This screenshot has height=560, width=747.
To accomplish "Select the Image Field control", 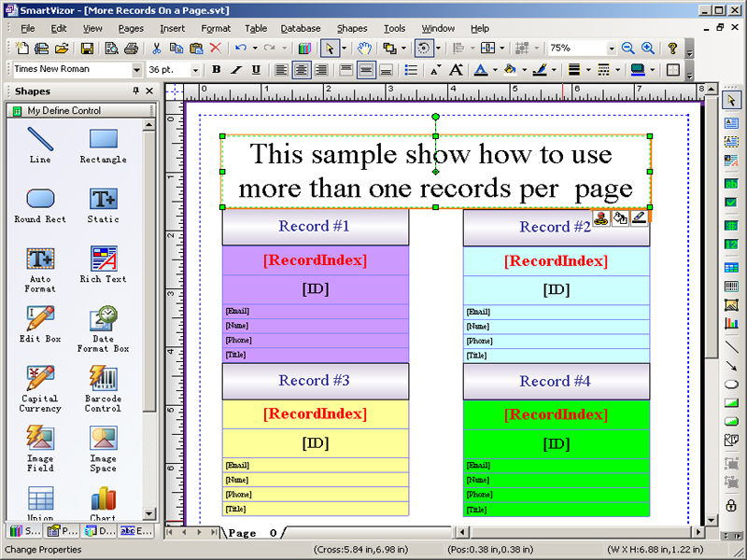I will (40, 449).
